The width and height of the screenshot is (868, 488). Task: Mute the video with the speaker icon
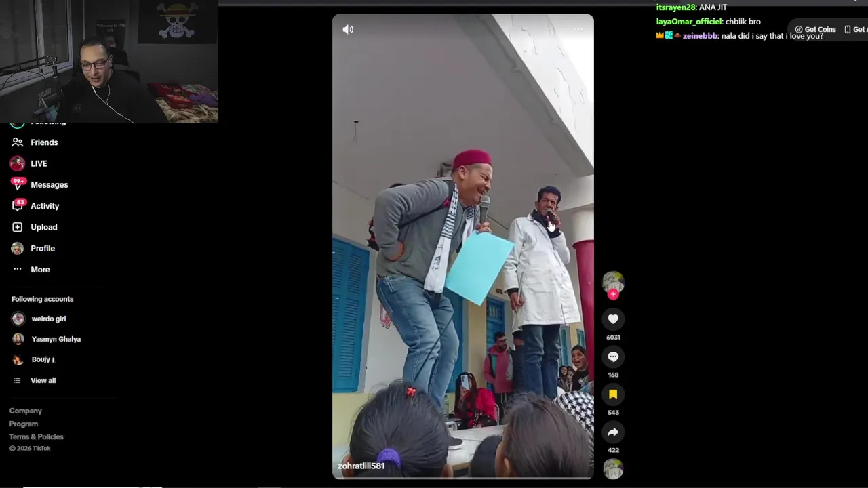coord(348,29)
